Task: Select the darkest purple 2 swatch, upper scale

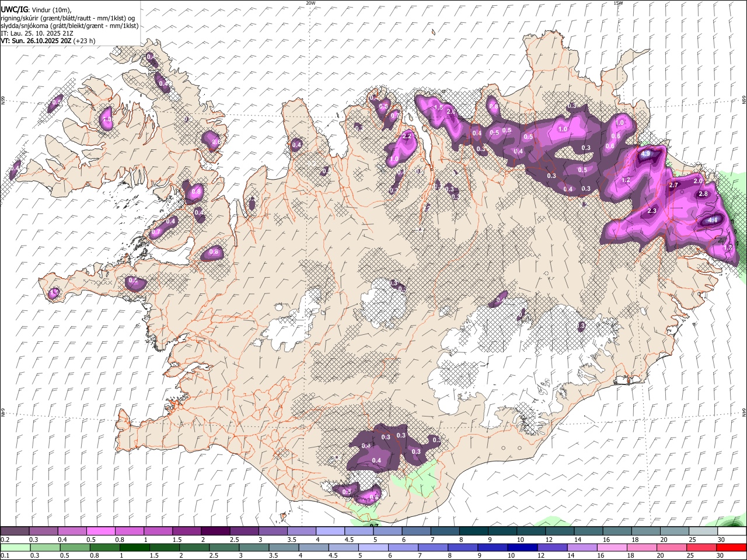Action: pyautogui.click(x=215, y=531)
